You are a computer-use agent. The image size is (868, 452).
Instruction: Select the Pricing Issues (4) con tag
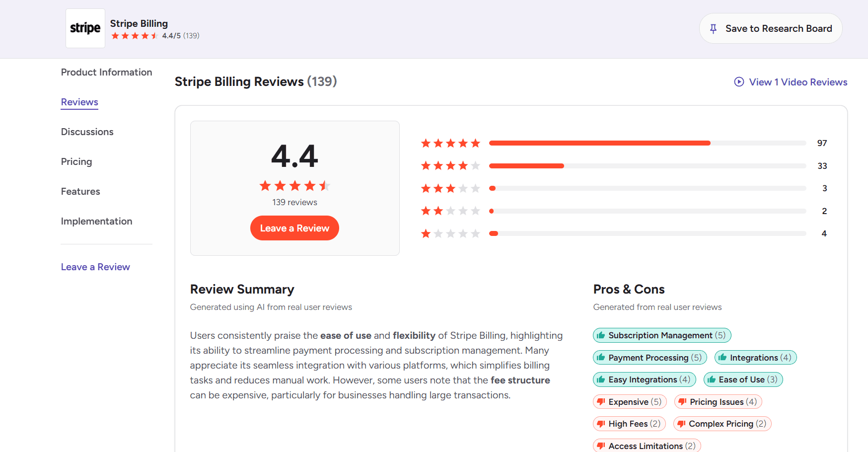[x=718, y=402]
